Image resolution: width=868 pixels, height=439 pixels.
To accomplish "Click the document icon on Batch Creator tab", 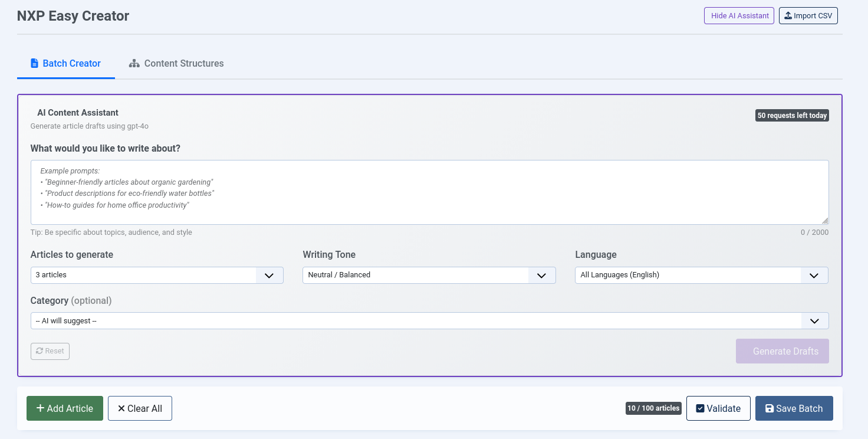I will coord(34,63).
